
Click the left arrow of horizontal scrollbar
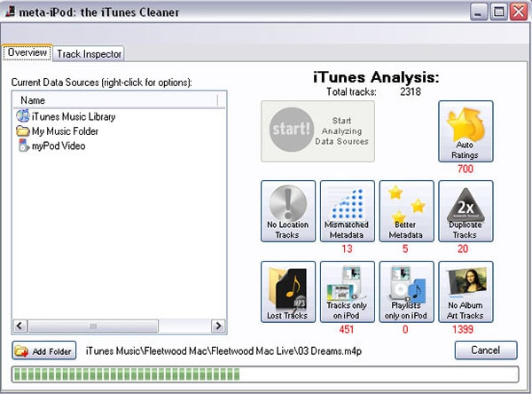pos(20,326)
